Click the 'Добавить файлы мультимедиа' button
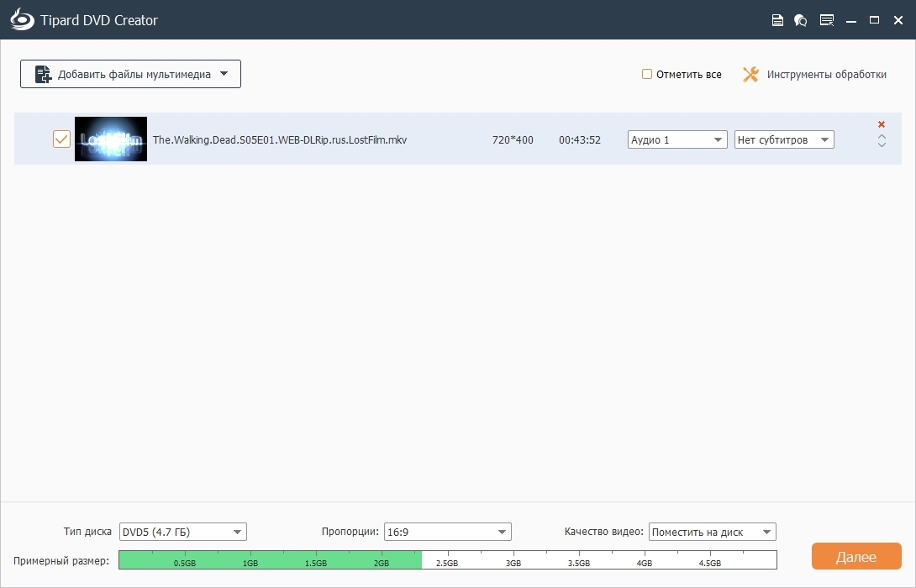The height and width of the screenshot is (588, 916). point(130,74)
